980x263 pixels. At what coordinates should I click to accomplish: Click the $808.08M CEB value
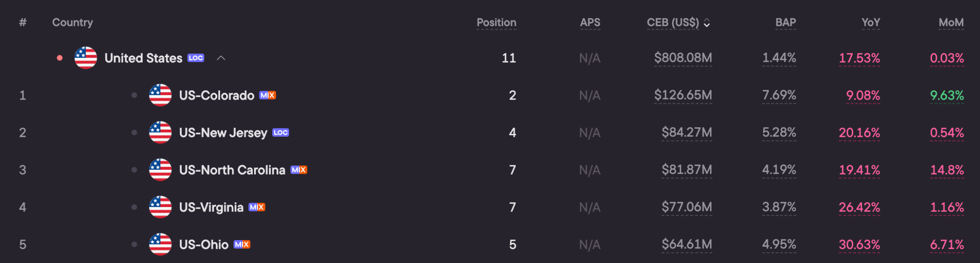tap(683, 58)
